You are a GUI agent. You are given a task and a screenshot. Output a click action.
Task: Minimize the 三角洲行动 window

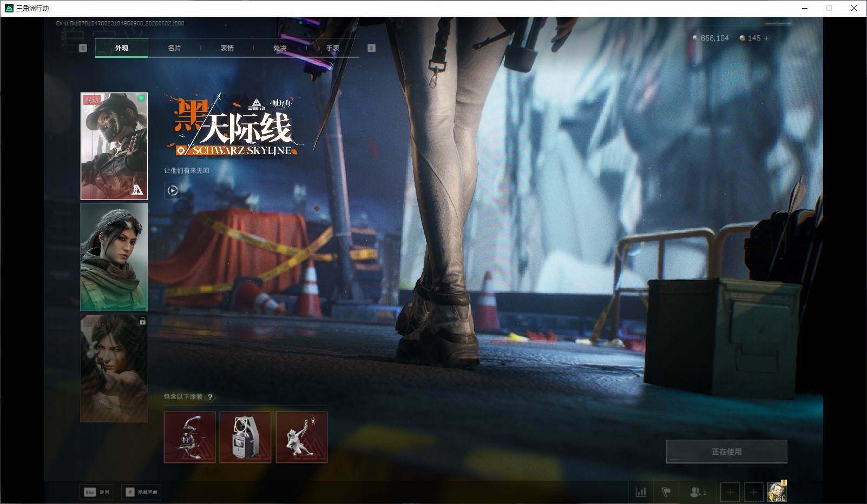(804, 8)
